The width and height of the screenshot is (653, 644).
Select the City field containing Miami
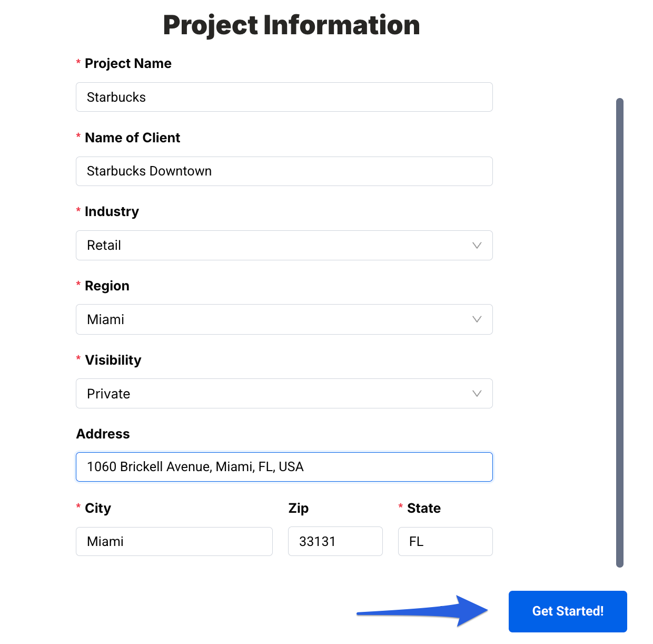point(174,541)
